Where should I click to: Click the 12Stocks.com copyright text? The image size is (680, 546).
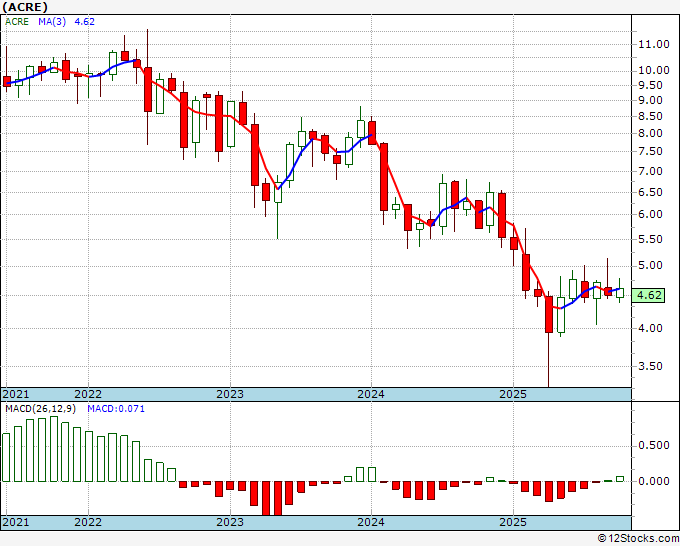[x=638, y=538]
